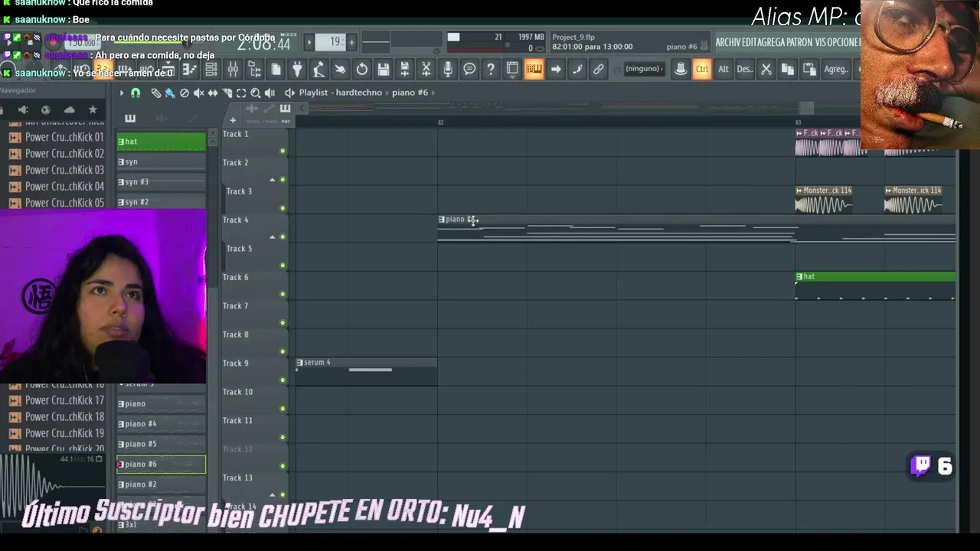
Task: Select the Draw pencil tool in playlist
Action: coord(156,93)
